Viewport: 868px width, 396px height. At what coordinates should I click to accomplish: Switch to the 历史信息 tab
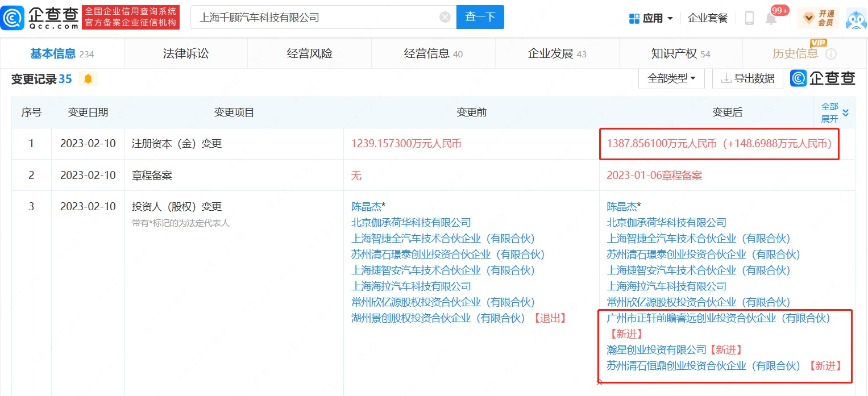click(x=795, y=54)
